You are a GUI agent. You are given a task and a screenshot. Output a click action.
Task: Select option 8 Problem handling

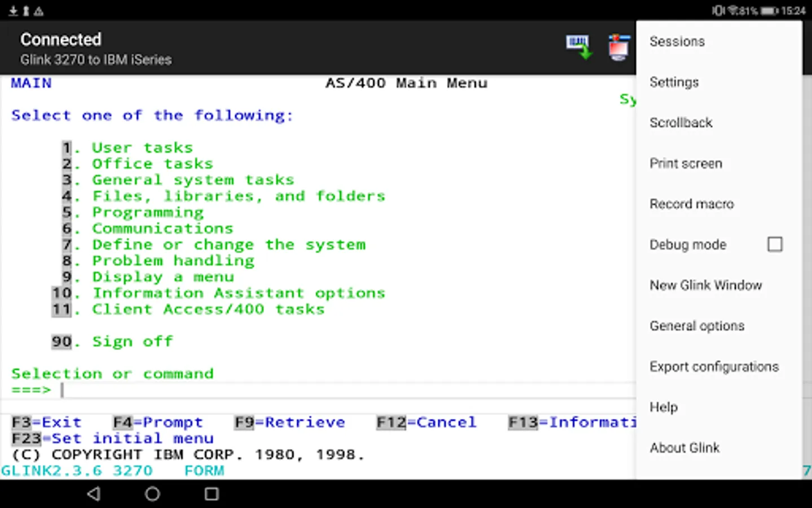click(x=158, y=261)
